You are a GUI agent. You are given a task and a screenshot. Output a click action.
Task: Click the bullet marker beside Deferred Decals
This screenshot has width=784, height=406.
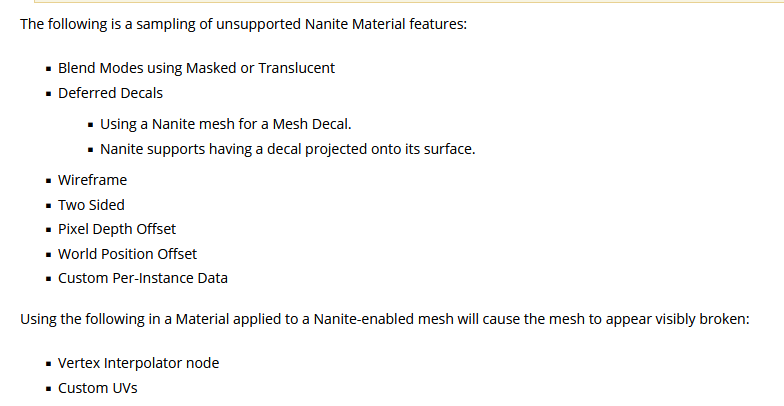[x=48, y=94]
